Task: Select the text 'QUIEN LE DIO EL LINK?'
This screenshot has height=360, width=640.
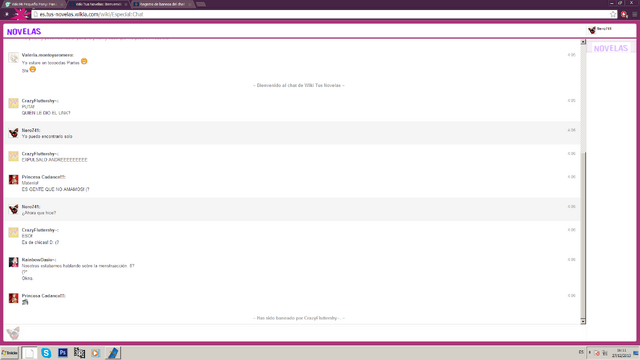Action: coord(46,113)
